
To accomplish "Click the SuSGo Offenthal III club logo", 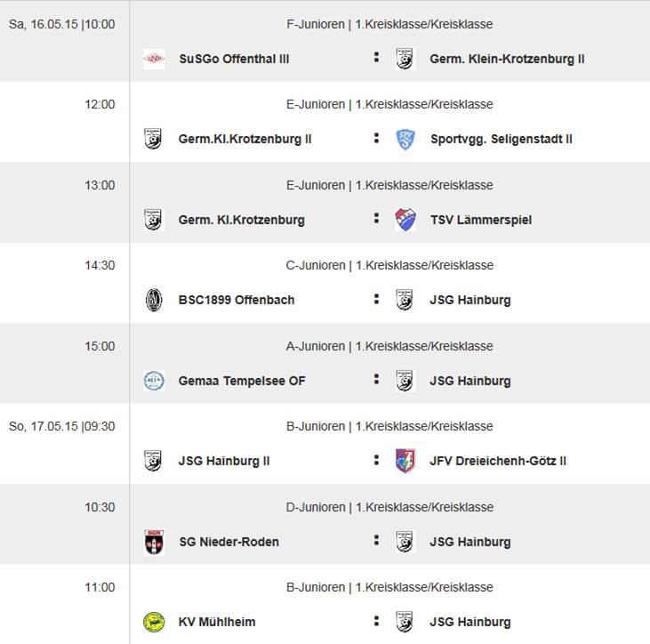I will pyautogui.click(x=154, y=59).
